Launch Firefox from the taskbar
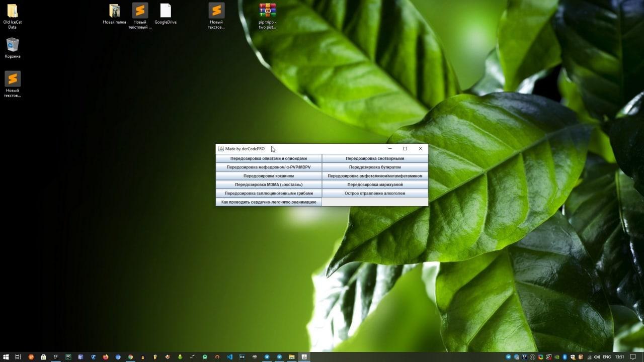The image size is (644, 362). click(106, 357)
